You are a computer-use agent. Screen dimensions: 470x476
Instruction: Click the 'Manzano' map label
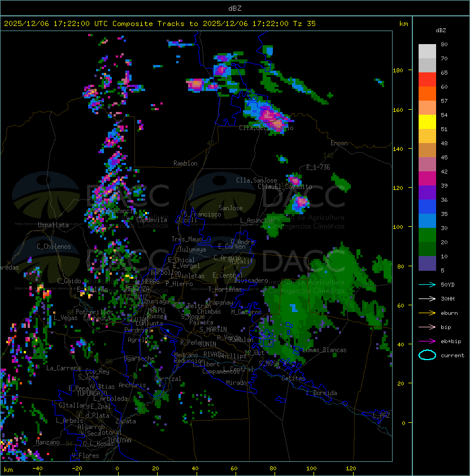coord(47,442)
